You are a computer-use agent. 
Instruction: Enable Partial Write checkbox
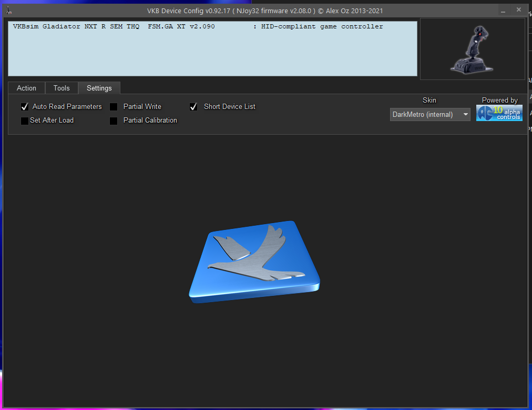tap(114, 107)
